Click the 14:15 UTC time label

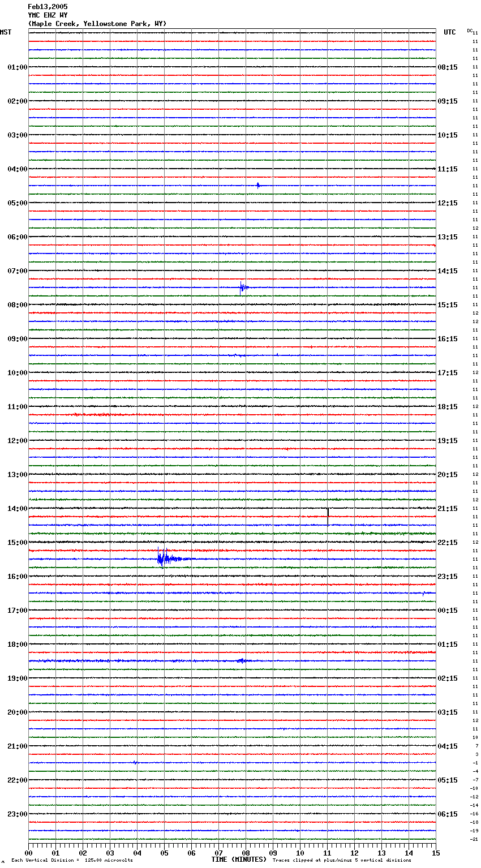448,271
